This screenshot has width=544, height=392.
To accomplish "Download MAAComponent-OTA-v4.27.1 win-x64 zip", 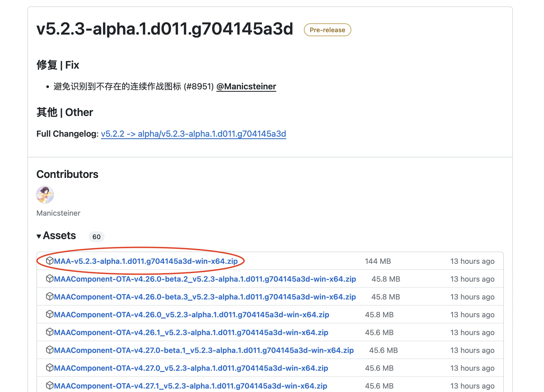I will (x=191, y=386).
